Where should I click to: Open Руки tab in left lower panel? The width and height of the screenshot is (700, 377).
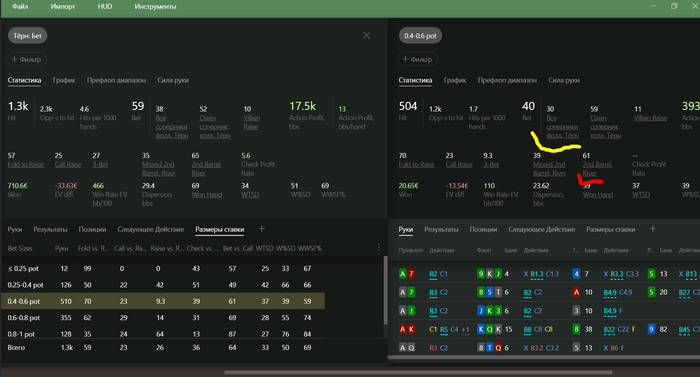click(x=15, y=229)
